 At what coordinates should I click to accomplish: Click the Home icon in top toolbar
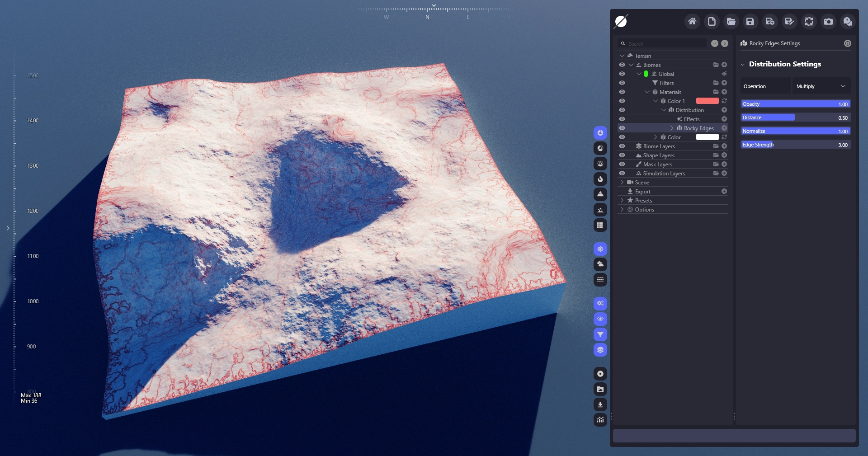[692, 21]
